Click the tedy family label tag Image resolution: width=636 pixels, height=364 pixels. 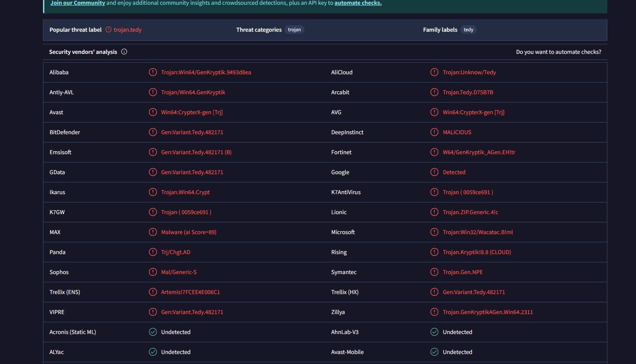point(468,30)
